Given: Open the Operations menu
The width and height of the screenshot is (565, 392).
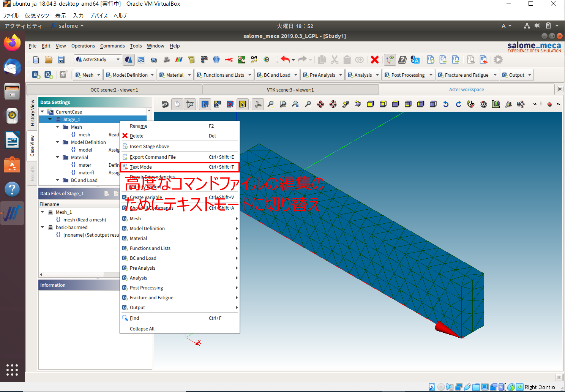Looking at the screenshot, I should [83, 46].
